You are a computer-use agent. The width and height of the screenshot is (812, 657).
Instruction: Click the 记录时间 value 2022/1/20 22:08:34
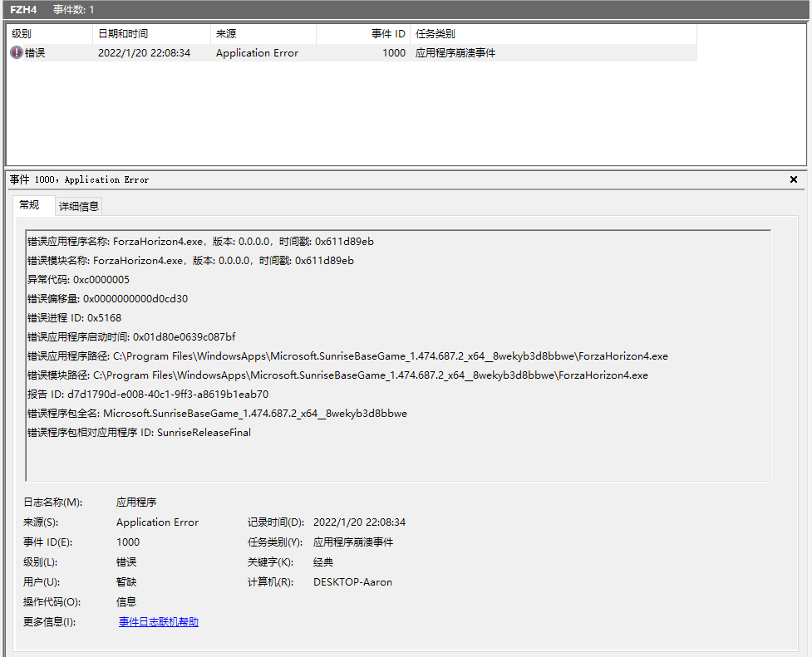coord(359,522)
